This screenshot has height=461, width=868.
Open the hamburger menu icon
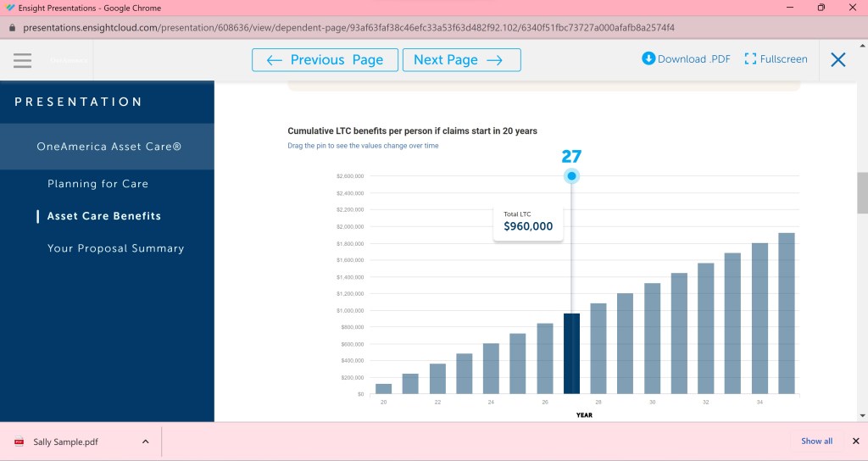[22, 60]
